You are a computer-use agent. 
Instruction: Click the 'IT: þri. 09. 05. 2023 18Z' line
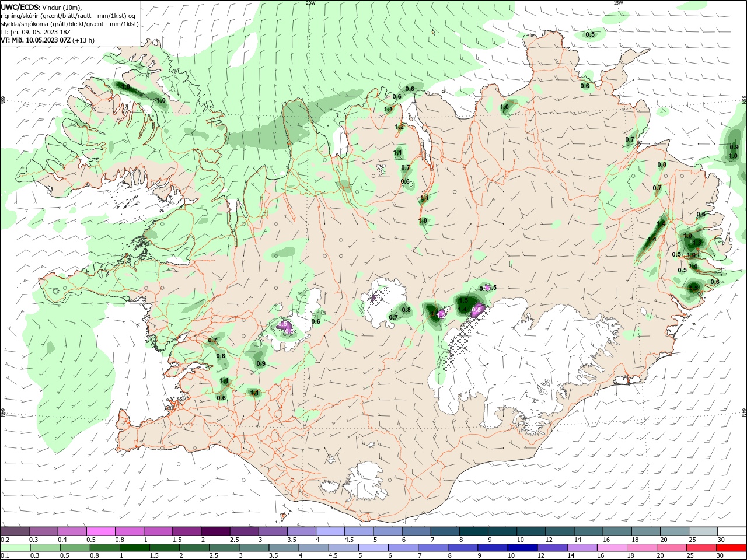click(36, 32)
